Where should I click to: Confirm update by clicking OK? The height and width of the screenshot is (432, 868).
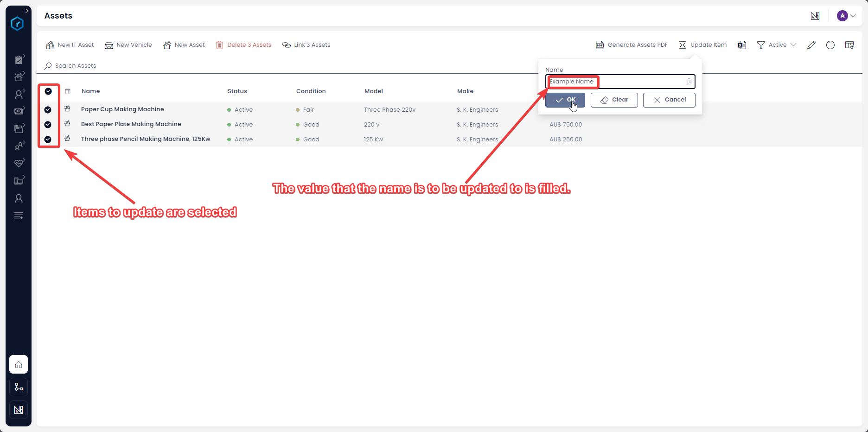pos(565,100)
